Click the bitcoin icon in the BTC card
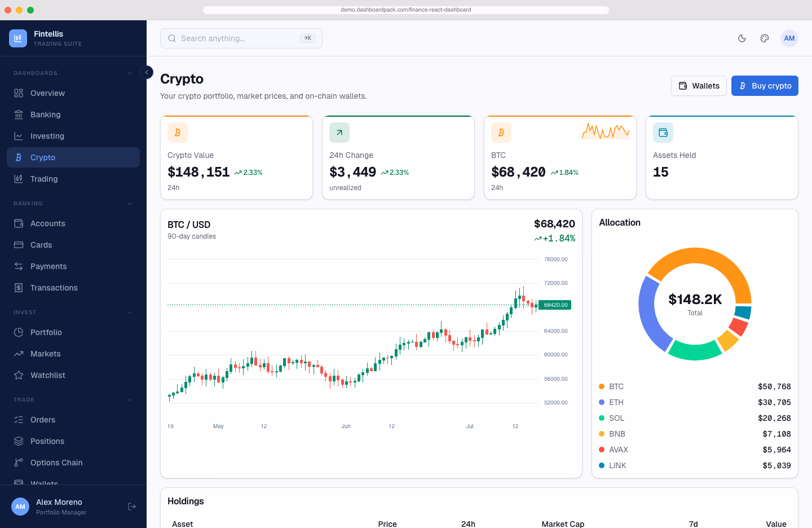 pyautogui.click(x=501, y=133)
